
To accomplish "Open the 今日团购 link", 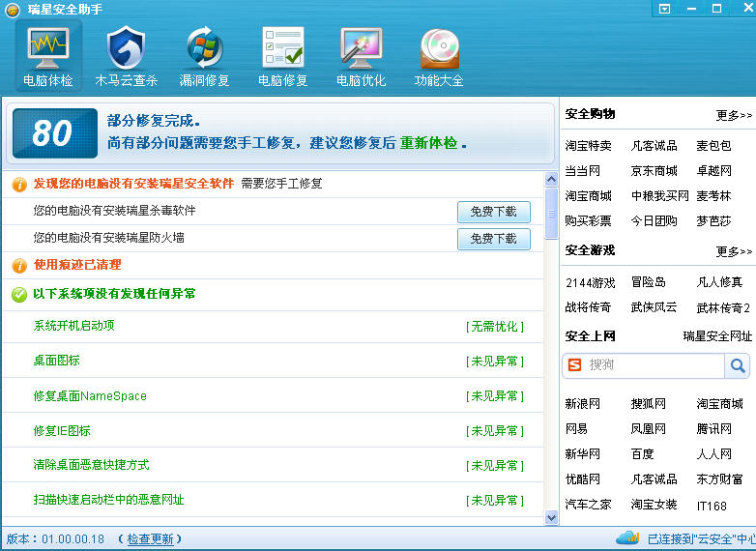I will [x=654, y=221].
